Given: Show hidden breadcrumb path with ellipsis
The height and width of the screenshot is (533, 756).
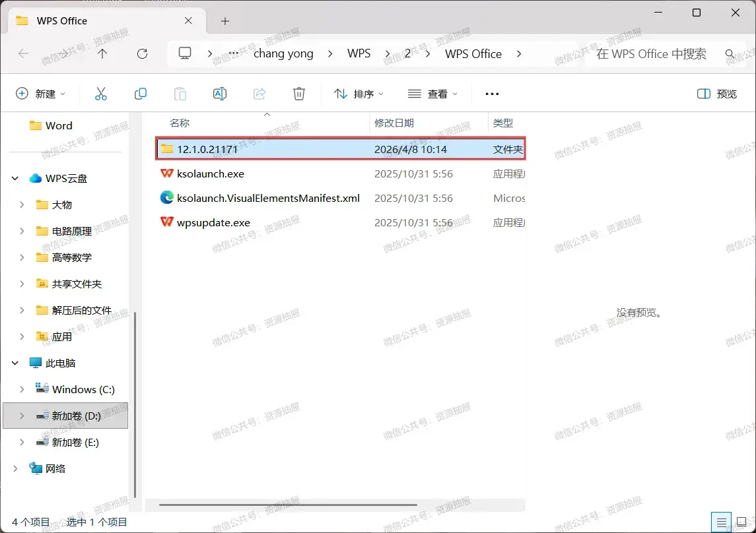Looking at the screenshot, I should pyautogui.click(x=233, y=53).
